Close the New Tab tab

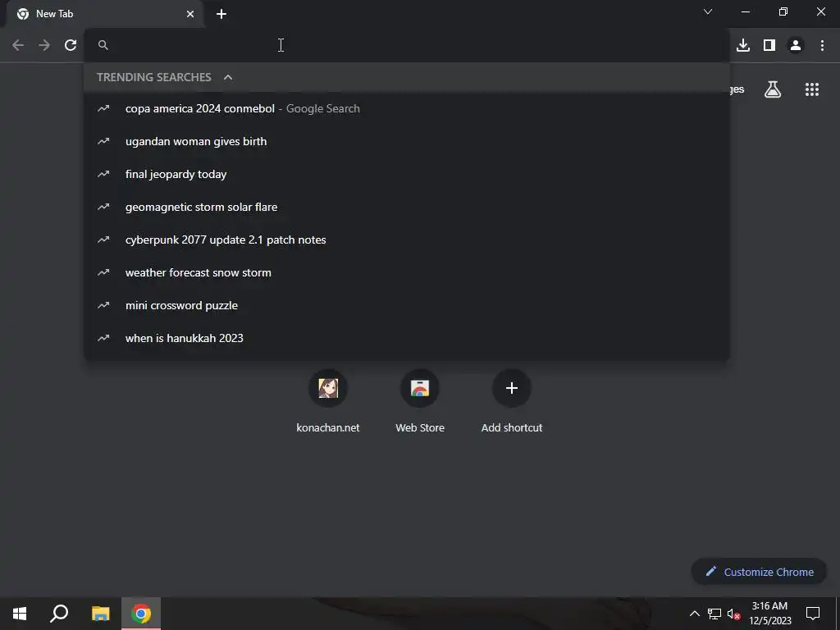(x=190, y=14)
